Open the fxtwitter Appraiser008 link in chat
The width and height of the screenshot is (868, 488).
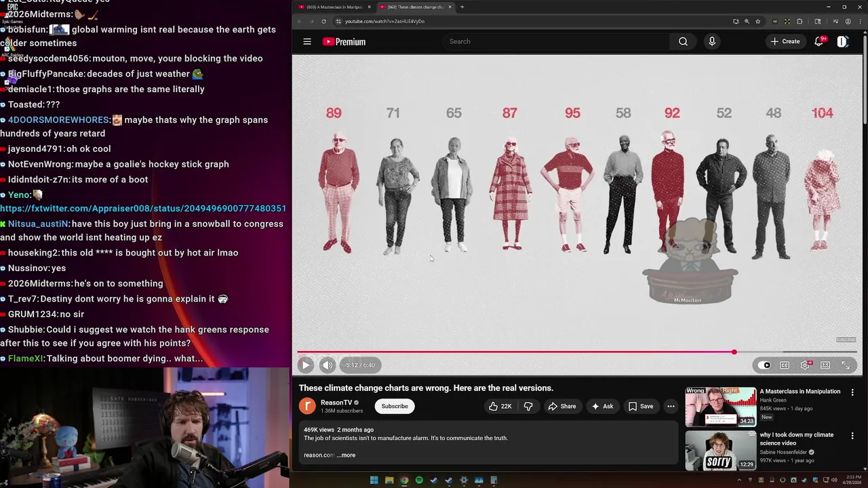pyautogui.click(x=143, y=208)
